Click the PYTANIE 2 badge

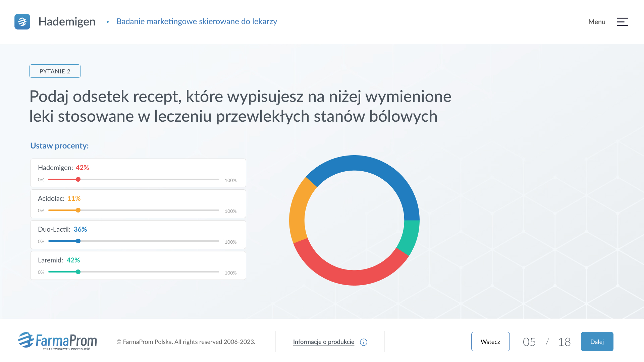tap(55, 71)
